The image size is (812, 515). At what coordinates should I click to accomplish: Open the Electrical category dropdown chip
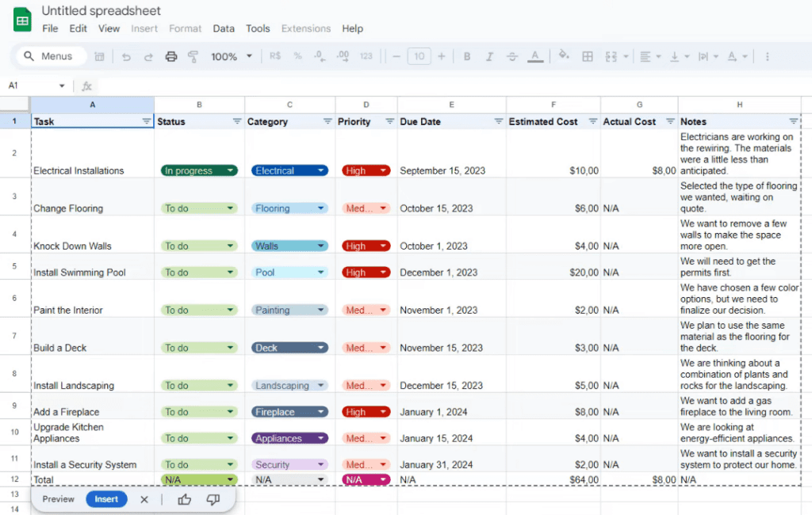[x=289, y=170]
